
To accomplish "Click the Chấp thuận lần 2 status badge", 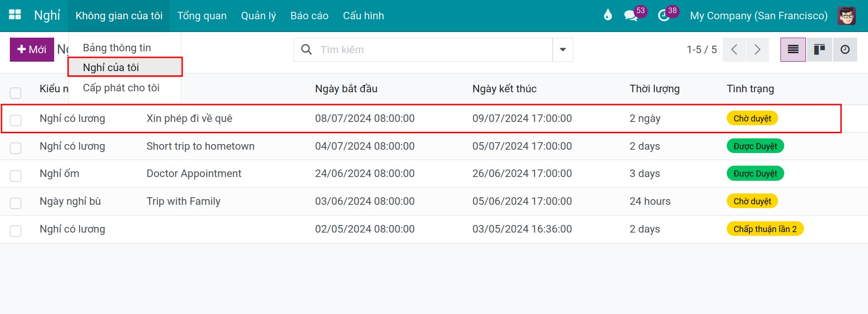I will click(x=765, y=229).
